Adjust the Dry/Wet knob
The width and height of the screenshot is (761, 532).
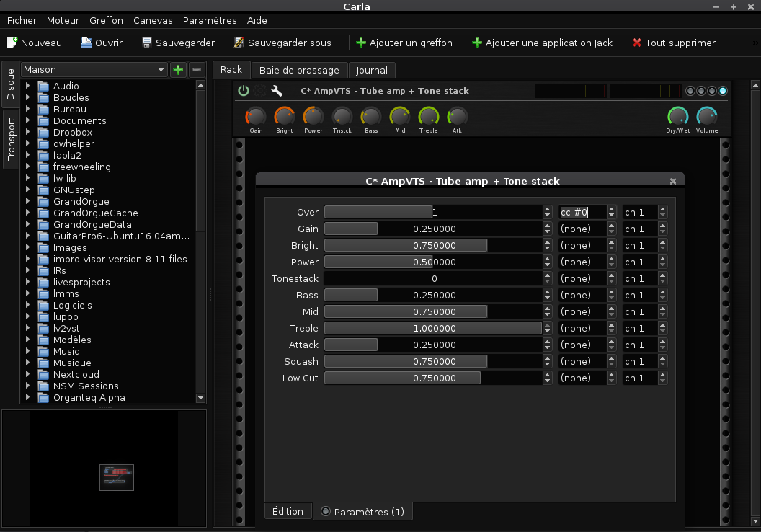pyautogui.click(x=678, y=117)
